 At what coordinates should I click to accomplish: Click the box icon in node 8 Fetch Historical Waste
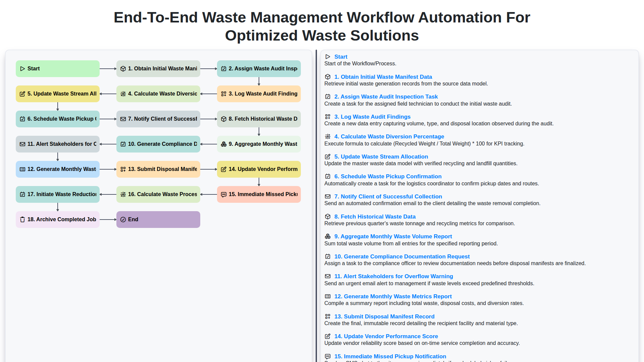(224, 119)
